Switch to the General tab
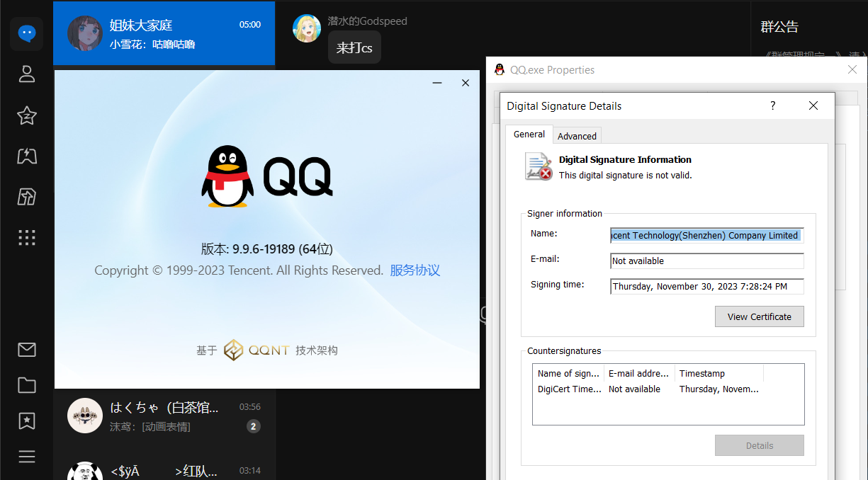This screenshot has width=868, height=480. pos(529,134)
